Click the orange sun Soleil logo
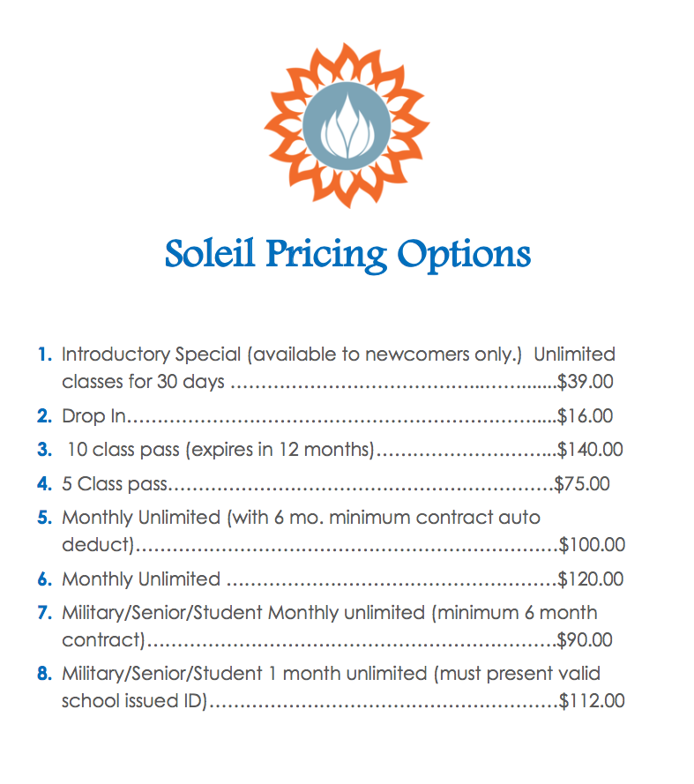694x784 pixels. point(347,125)
